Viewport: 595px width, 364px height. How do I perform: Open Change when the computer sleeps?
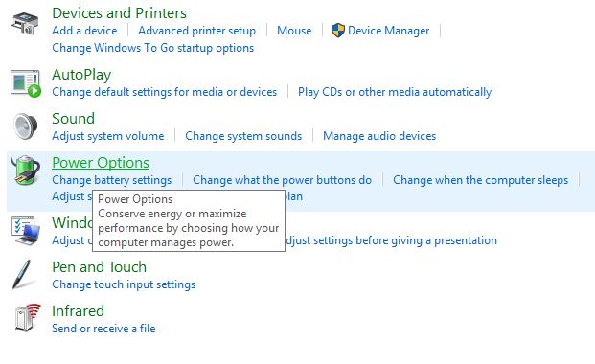tap(480, 180)
